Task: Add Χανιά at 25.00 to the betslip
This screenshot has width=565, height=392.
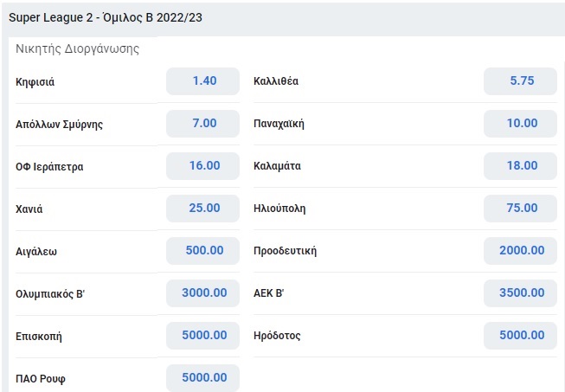Action: pos(202,209)
